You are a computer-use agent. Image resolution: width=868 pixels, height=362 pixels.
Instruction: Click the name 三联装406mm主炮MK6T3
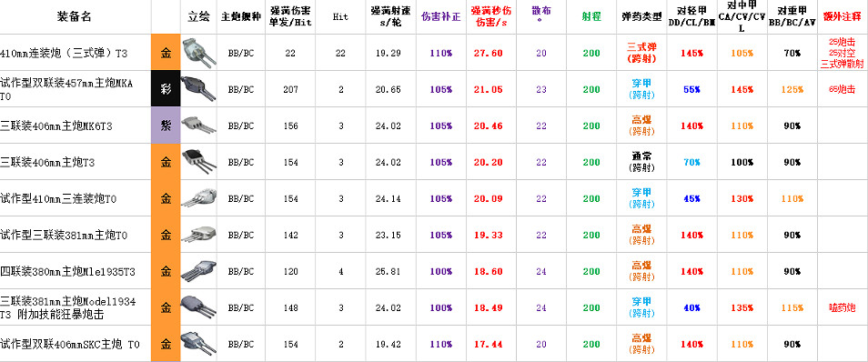tap(56, 126)
